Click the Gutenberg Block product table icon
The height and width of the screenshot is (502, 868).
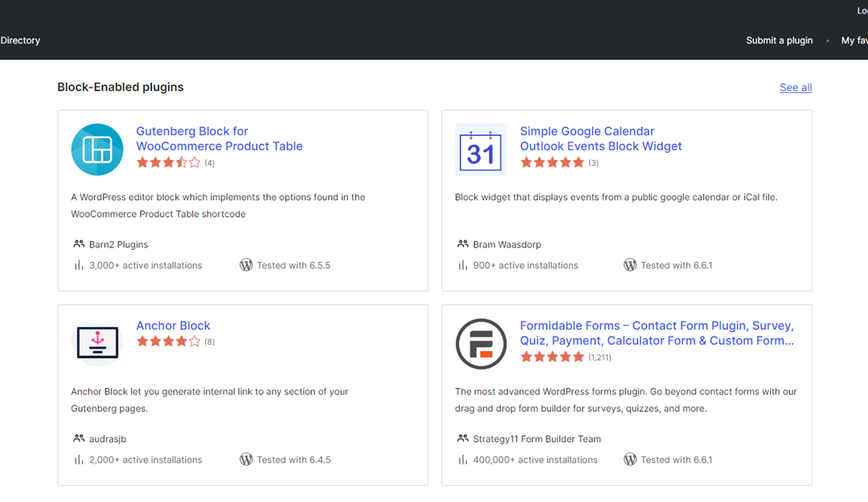pos(97,149)
